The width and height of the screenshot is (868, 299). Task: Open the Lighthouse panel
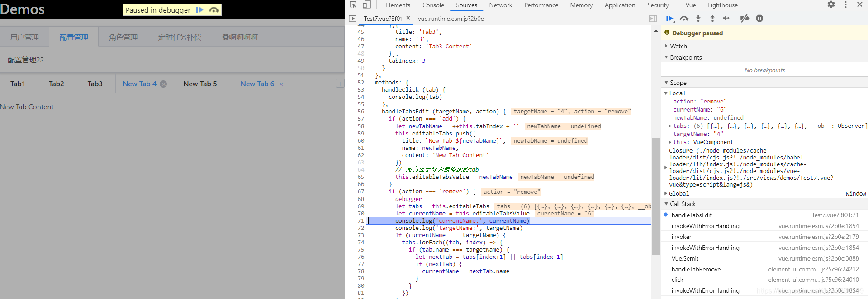[x=722, y=5]
